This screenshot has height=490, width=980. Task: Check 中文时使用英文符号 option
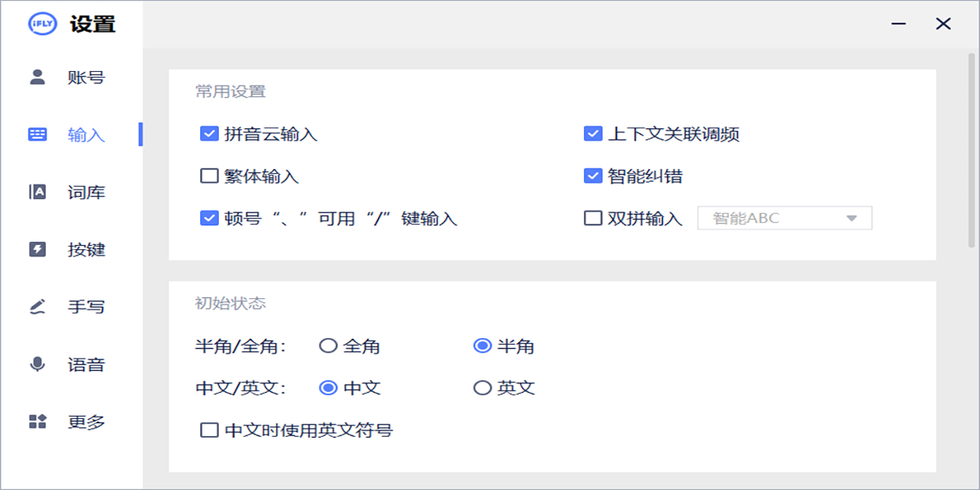tap(209, 429)
